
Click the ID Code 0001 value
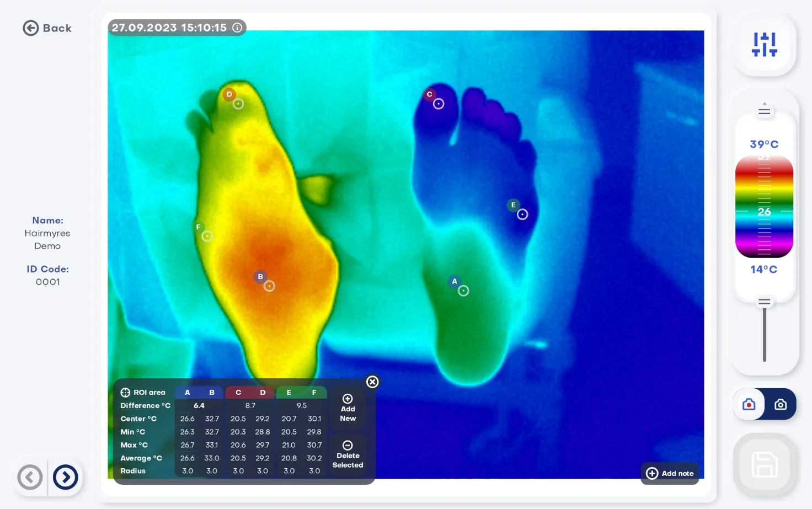pyautogui.click(x=48, y=282)
